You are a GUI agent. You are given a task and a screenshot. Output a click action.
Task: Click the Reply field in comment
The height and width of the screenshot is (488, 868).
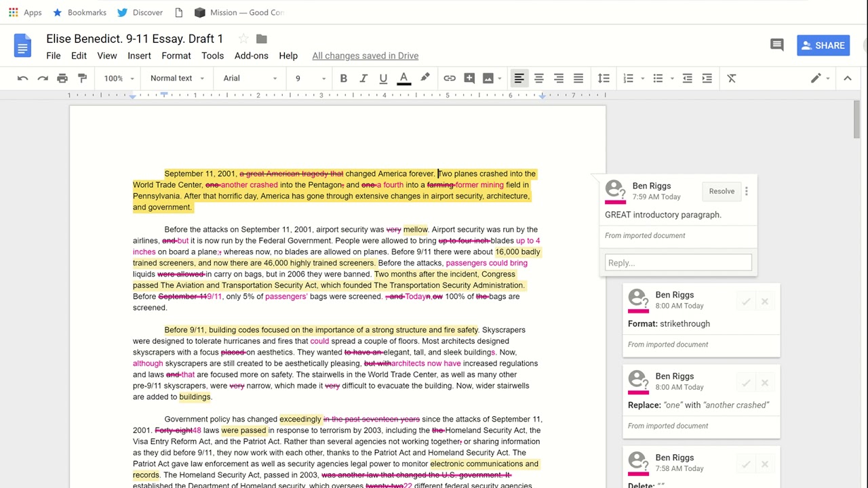(x=678, y=263)
